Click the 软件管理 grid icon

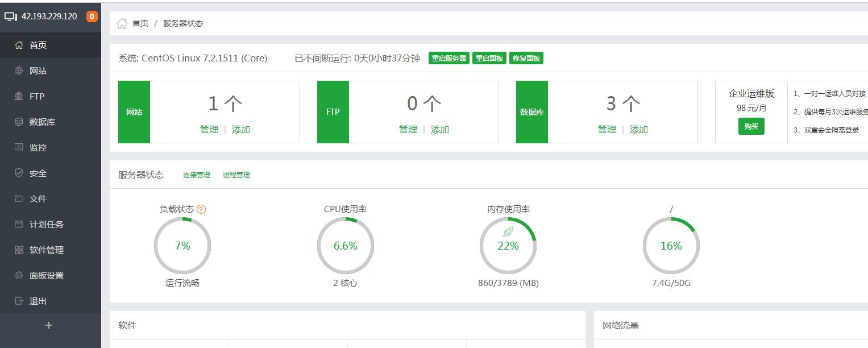(x=19, y=250)
